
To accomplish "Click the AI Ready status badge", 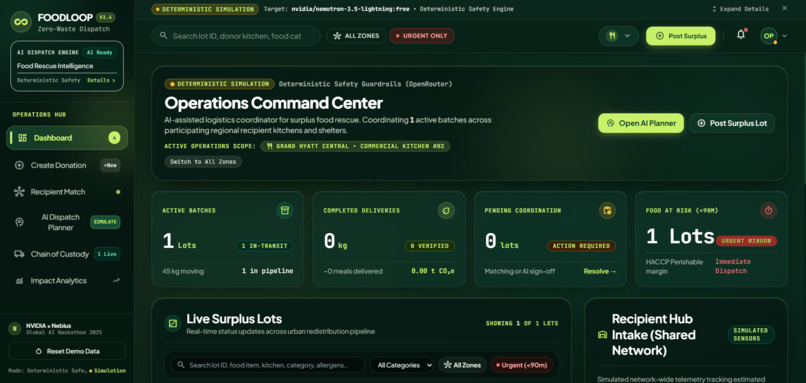I will [x=99, y=52].
